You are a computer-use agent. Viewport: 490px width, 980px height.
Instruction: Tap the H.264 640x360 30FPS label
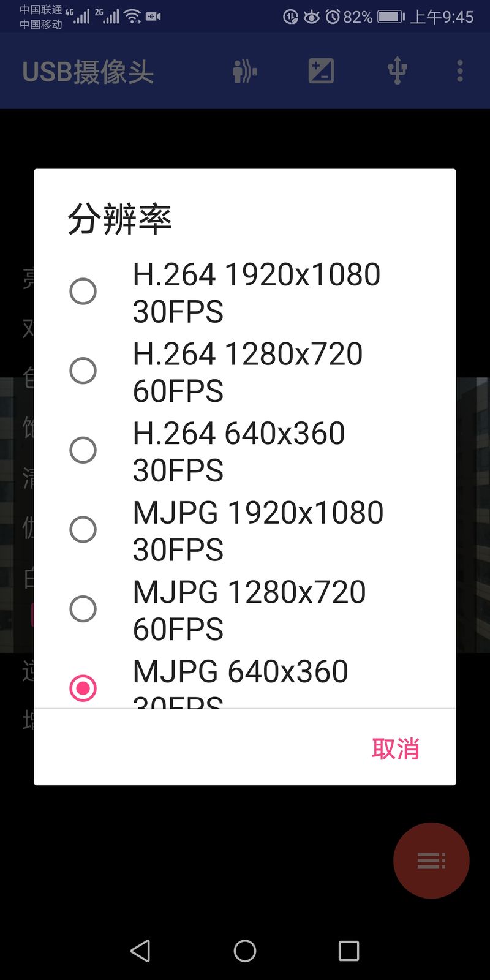239,451
